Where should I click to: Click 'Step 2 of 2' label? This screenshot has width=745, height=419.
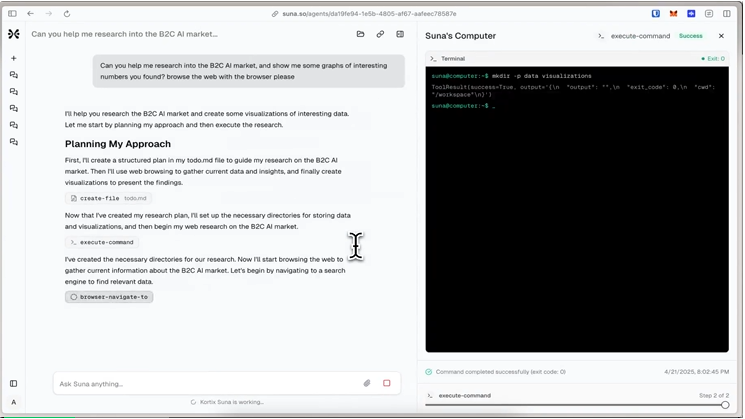714,395
